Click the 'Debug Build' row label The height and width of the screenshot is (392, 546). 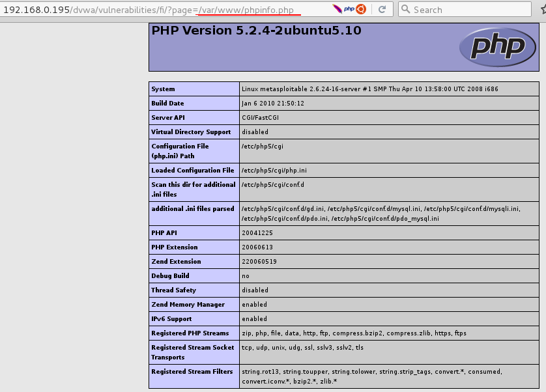tap(170, 275)
